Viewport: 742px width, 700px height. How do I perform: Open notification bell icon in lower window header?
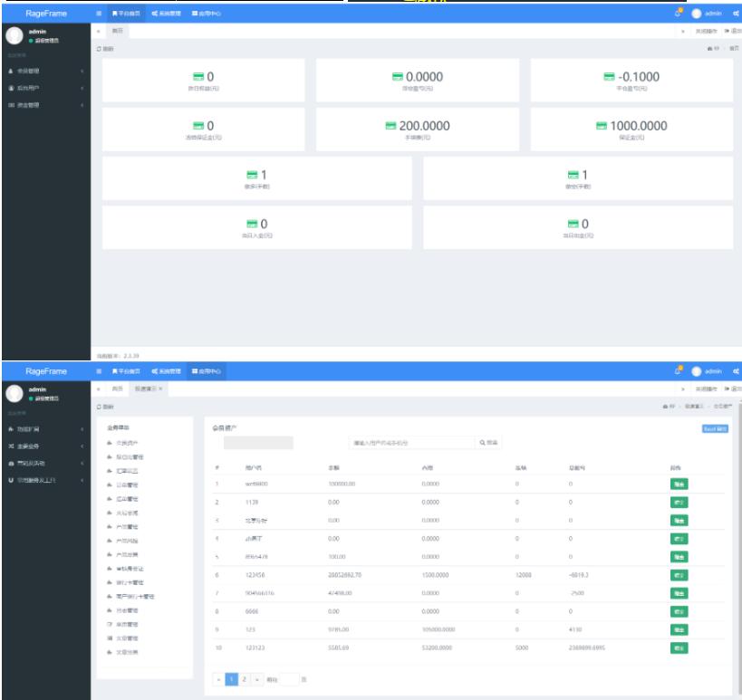(678, 369)
